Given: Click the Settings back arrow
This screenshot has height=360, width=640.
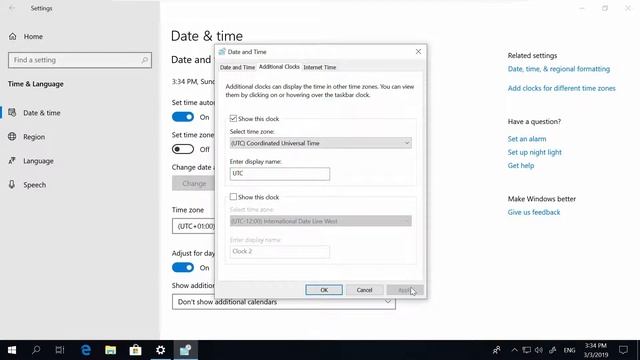Looking at the screenshot, I should pos(12,8).
